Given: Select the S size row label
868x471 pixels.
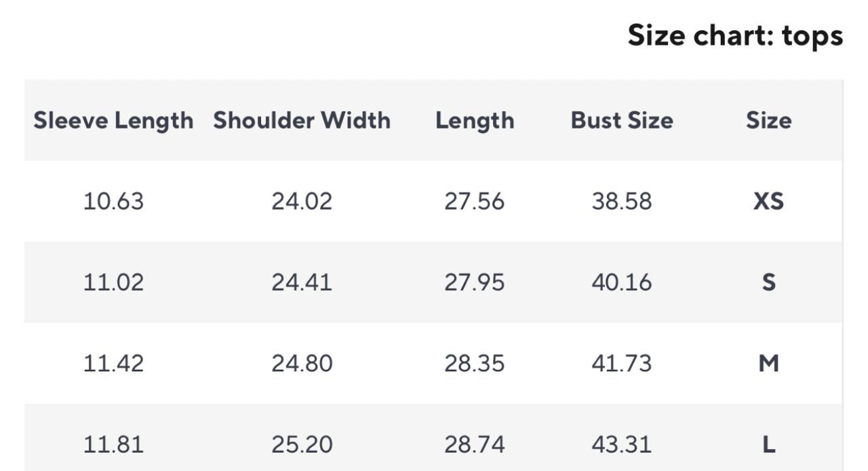Looking at the screenshot, I should pyautogui.click(x=768, y=282).
